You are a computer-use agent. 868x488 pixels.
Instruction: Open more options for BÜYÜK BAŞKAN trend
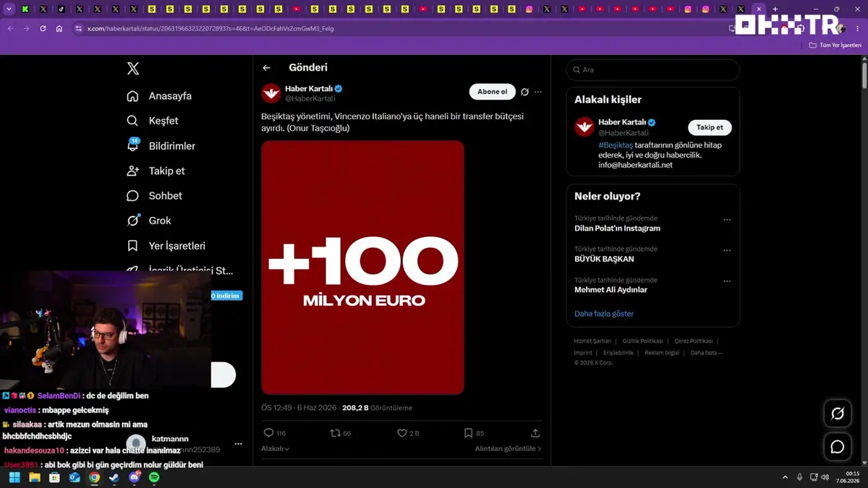727,251
